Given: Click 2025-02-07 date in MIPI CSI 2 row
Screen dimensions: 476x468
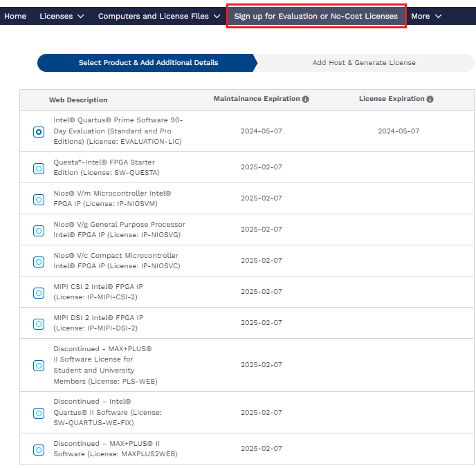Looking at the screenshot, I should [262, 292].
